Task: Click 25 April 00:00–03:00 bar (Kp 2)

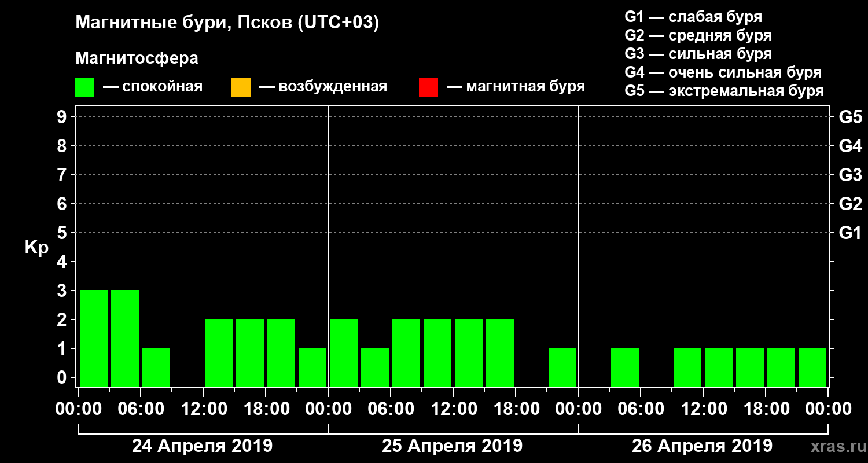Action: (344, 352)
